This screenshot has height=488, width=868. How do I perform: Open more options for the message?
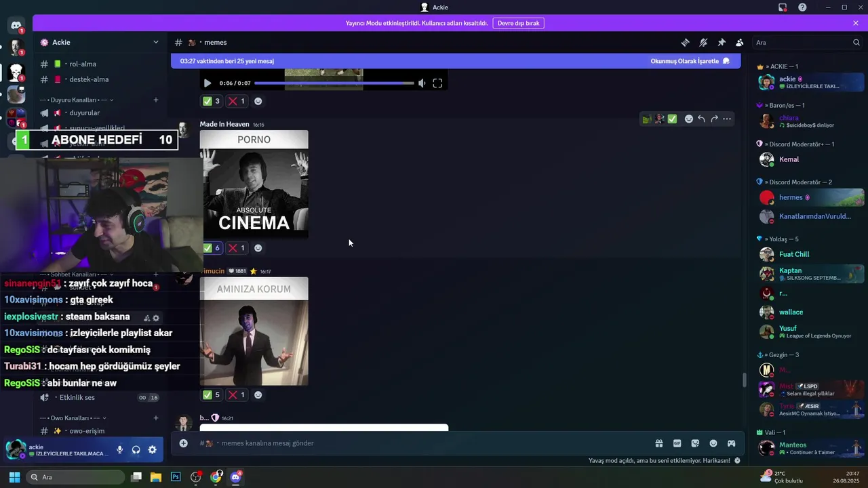tap(727, 119)
